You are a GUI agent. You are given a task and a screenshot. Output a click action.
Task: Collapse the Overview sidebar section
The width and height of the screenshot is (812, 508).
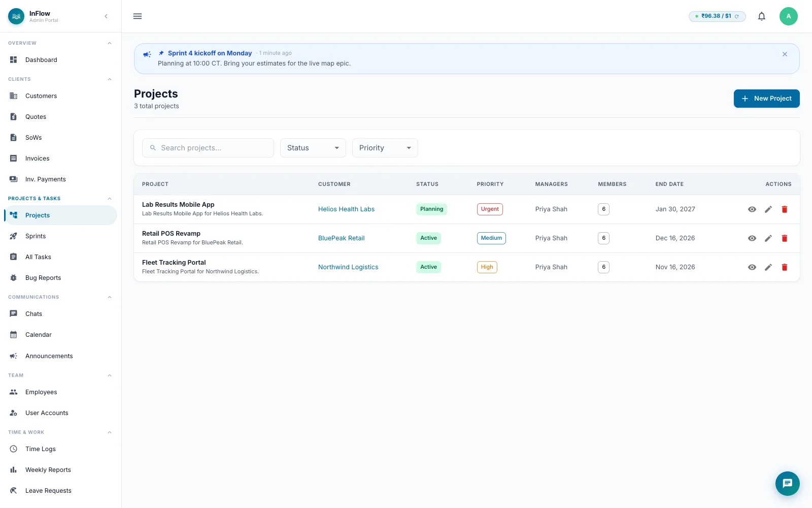110,43
